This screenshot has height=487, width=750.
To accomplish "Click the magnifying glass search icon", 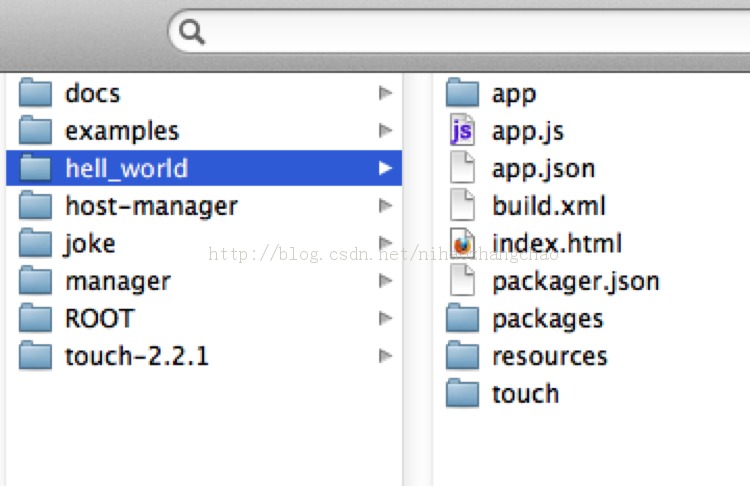I will (x=192, y=33).
